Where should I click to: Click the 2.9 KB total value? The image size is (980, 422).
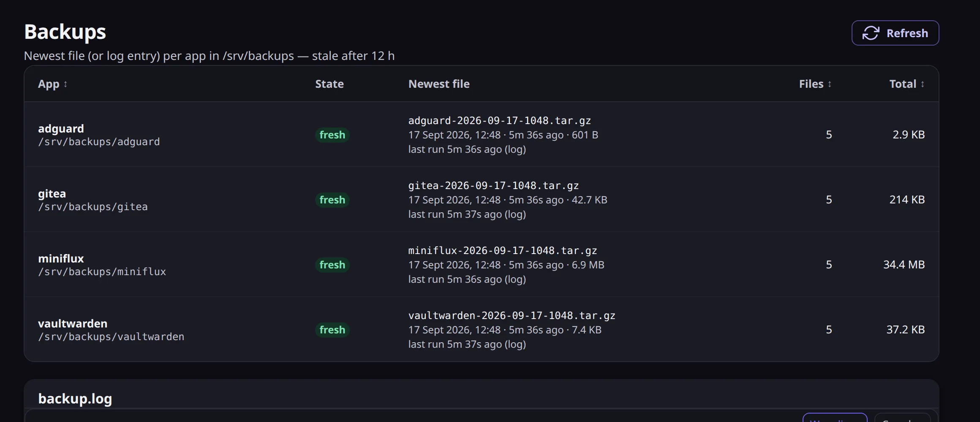(x=909, y=135)
